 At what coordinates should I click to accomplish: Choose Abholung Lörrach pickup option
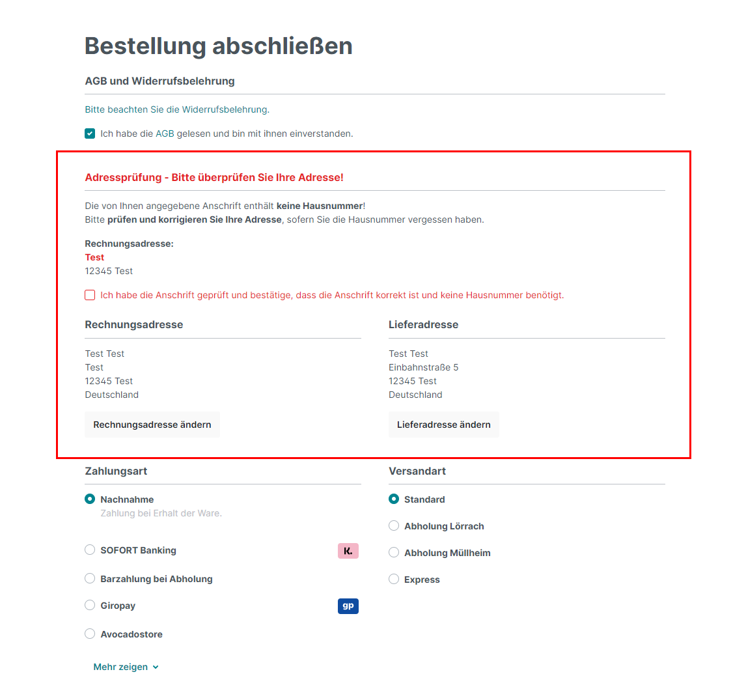coord(394,526)
